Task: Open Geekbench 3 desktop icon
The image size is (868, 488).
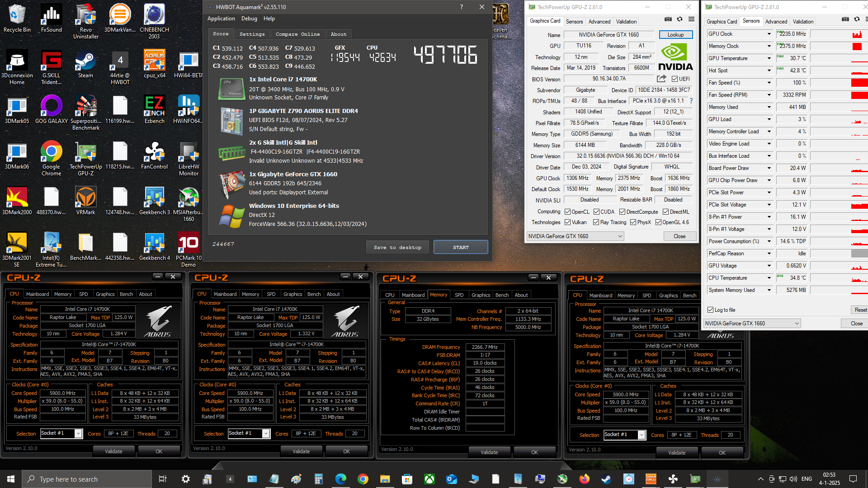Action: pyautogui.click(x=154, y=201)
